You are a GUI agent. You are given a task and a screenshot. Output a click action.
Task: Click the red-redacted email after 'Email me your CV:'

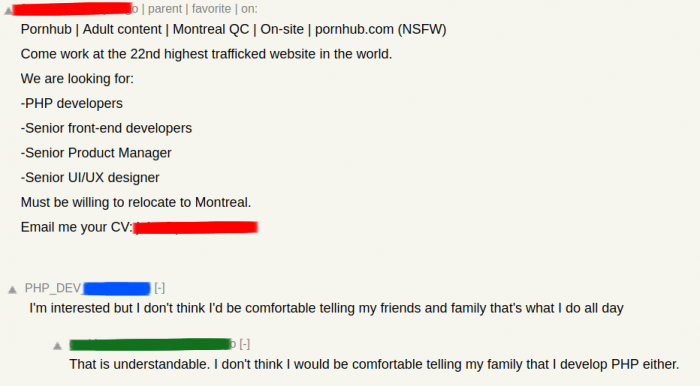click(196, 228)
